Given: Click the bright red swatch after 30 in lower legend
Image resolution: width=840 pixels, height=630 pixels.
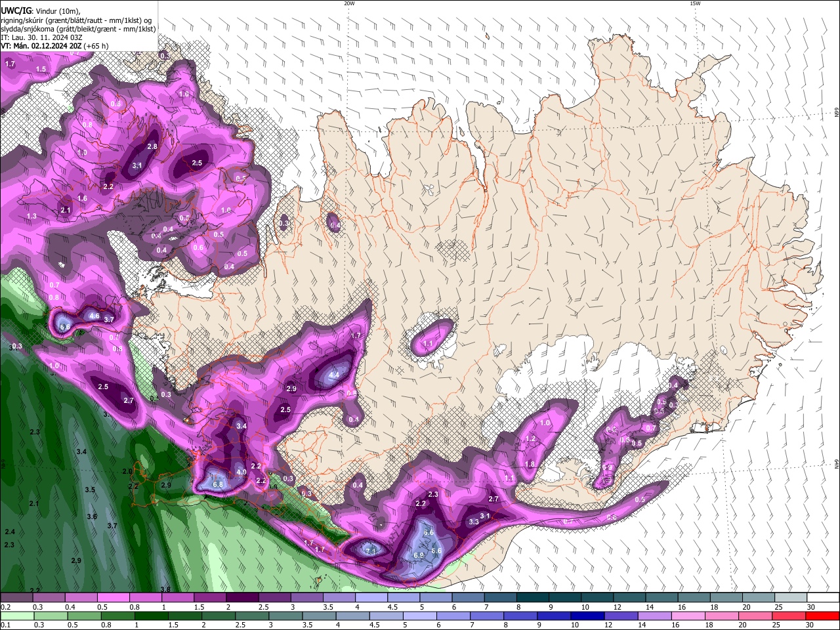Looking at the screenshot, I should pos(822,616).
